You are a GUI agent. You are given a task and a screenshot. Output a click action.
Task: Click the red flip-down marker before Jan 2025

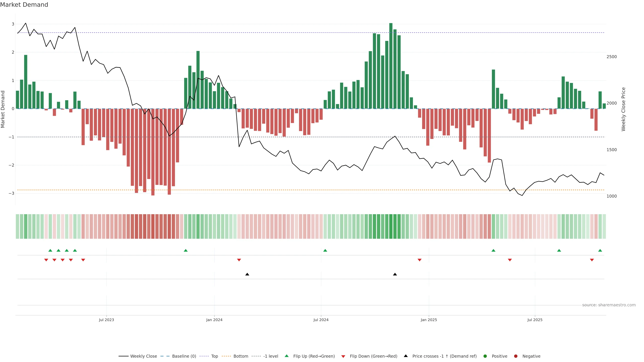(419, 260)
